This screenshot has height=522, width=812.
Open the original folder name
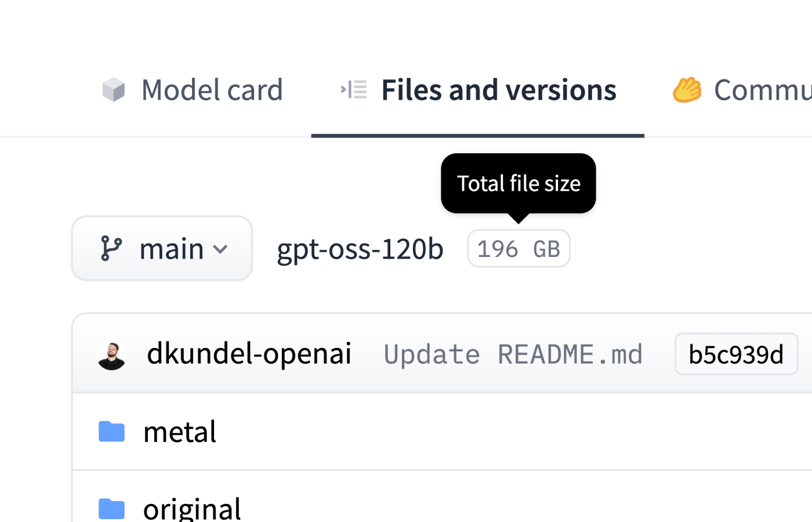tap(192, 509)
